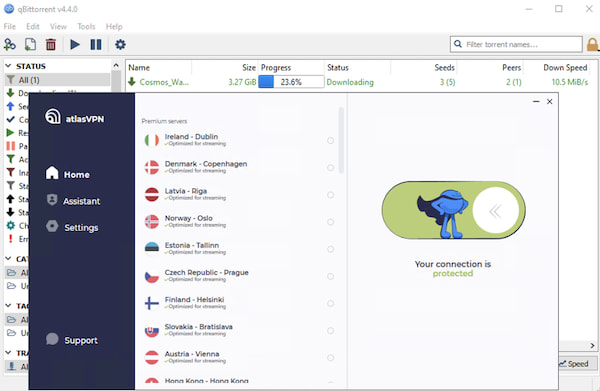
Task: Click the Assistant shield icon in atlasVPN
Action: coord(52,200)
